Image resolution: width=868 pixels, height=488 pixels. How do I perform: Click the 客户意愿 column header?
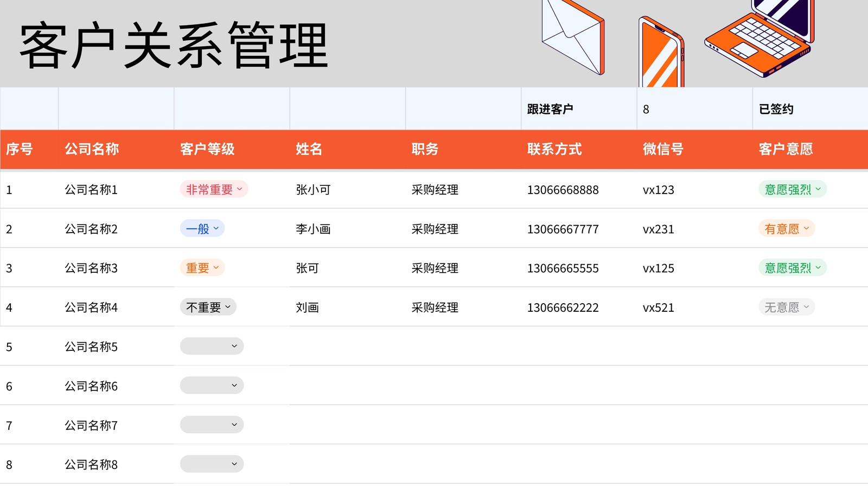click(810, 149)
